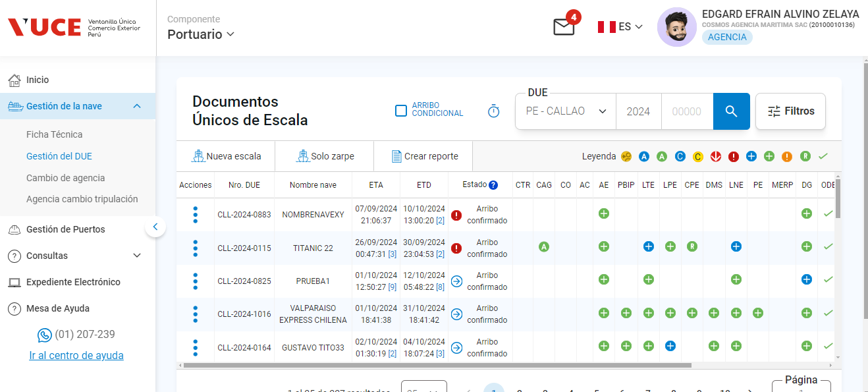Click the phone number (01) 207-239
Image resolution: width=868 pixels, height=392 pixels.
85,334
